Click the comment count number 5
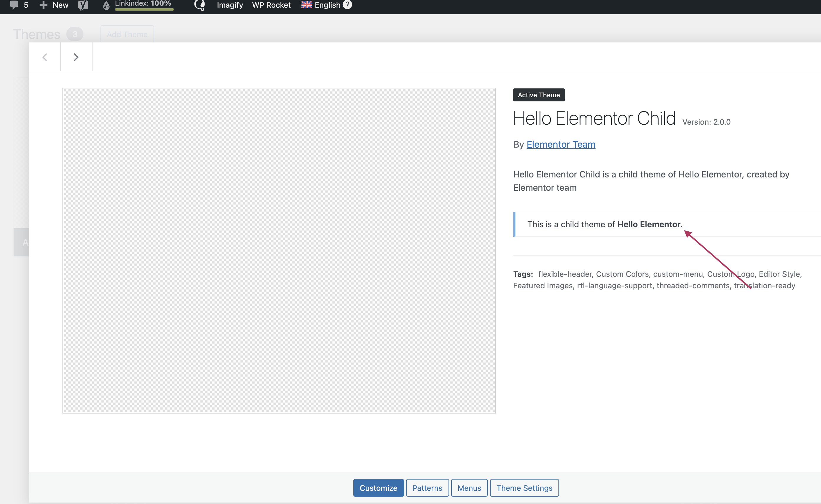Viewport: 821px width, 504px height. pyautogui.click(x=26, y=5)
